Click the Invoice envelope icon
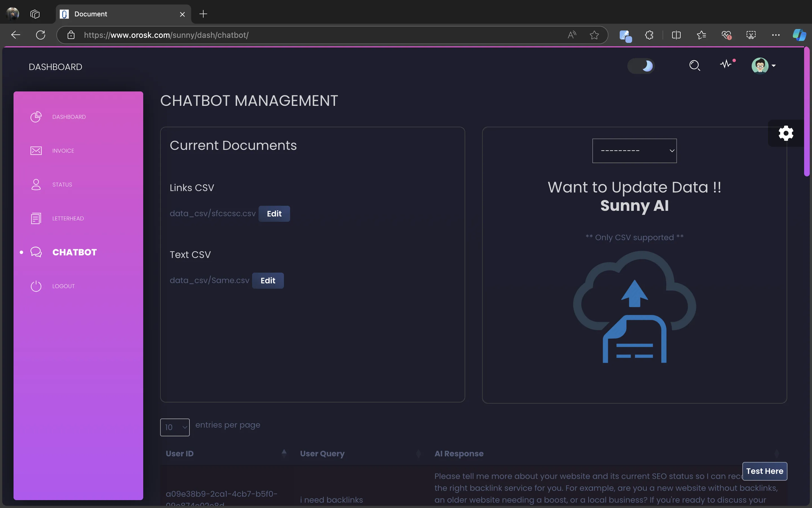 click(36, 151)
